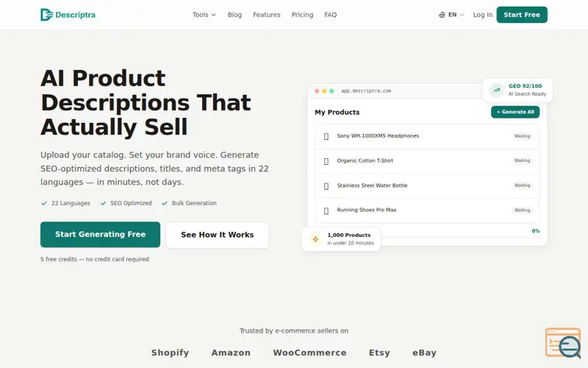
Task: Click the 22 Languages label
Action: tap(71, 203)
